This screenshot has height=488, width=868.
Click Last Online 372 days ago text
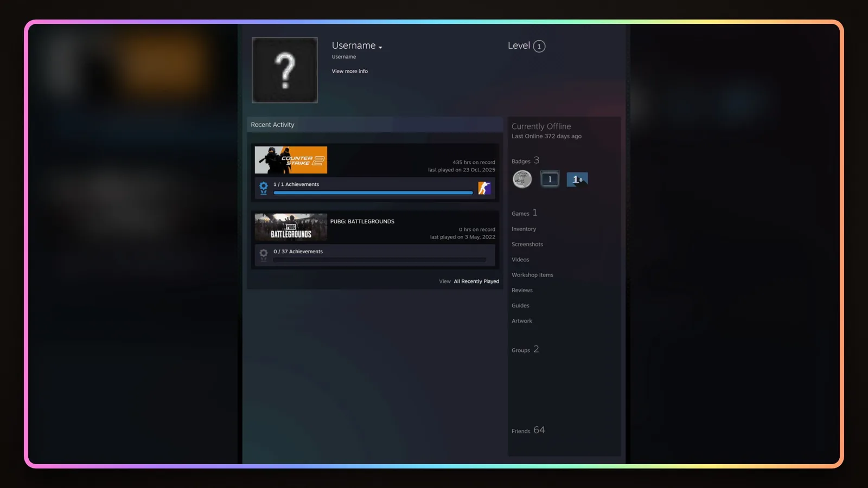point(546,136)
